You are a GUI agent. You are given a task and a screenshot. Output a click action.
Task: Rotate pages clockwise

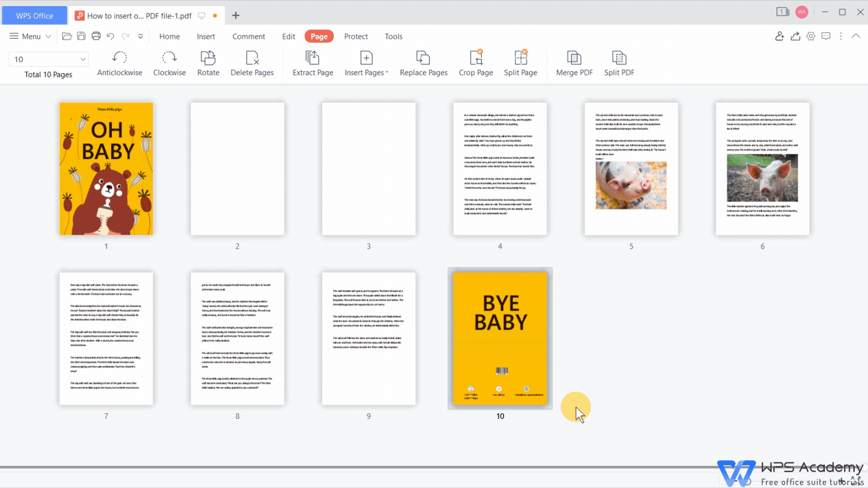(169, 64)
